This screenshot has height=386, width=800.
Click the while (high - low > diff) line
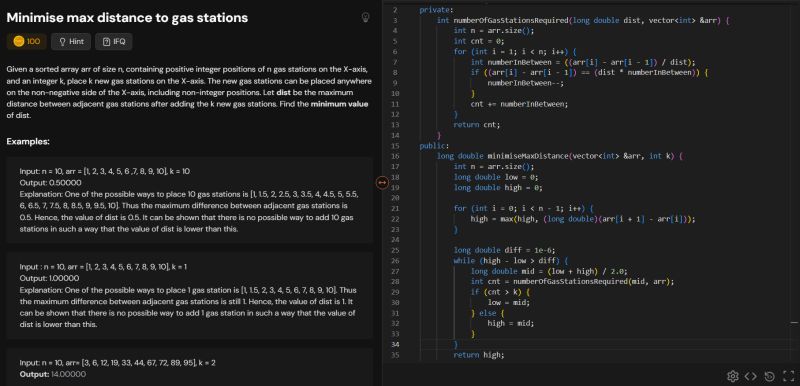click(511, 261)
